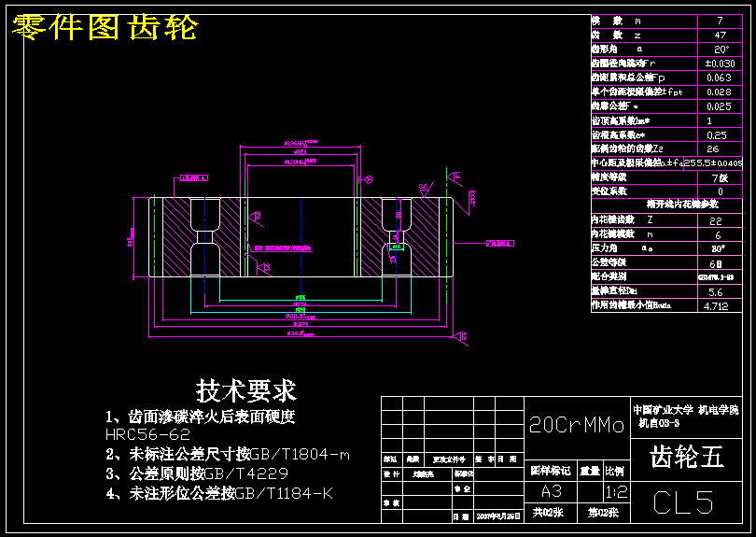This screenshot has height=537, width=756.
Task: Select the date cell in title block
Action: pyautogui.click(x=499, y=516)
